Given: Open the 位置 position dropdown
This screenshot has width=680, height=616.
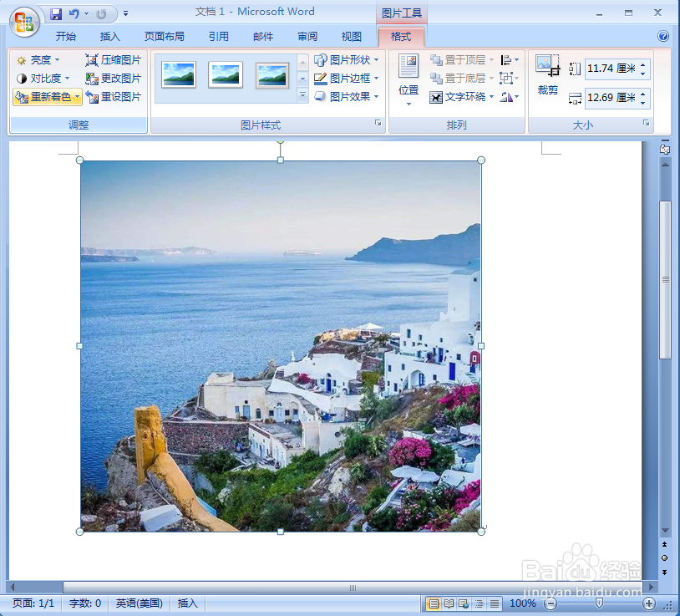Looking at the screenshot, I should coord(409,80).
